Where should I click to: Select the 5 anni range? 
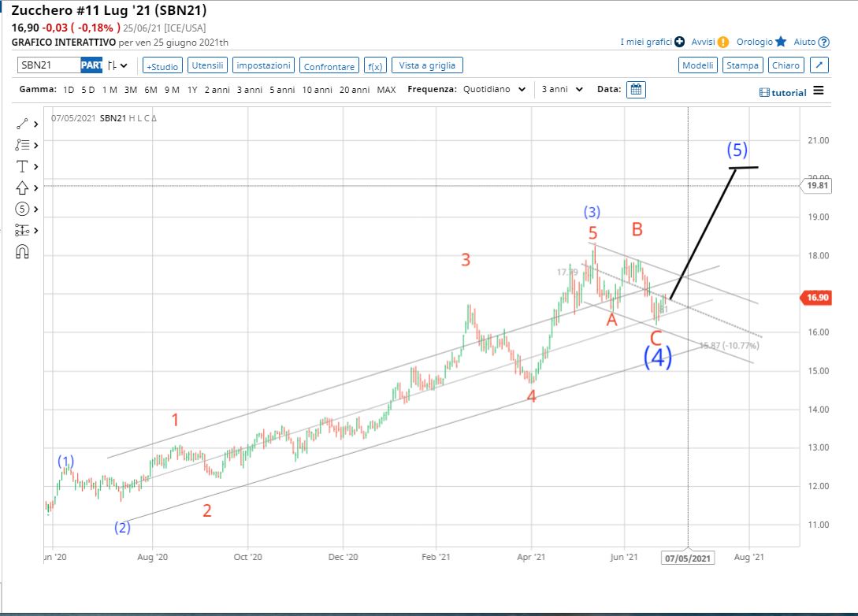pos(282,90)
